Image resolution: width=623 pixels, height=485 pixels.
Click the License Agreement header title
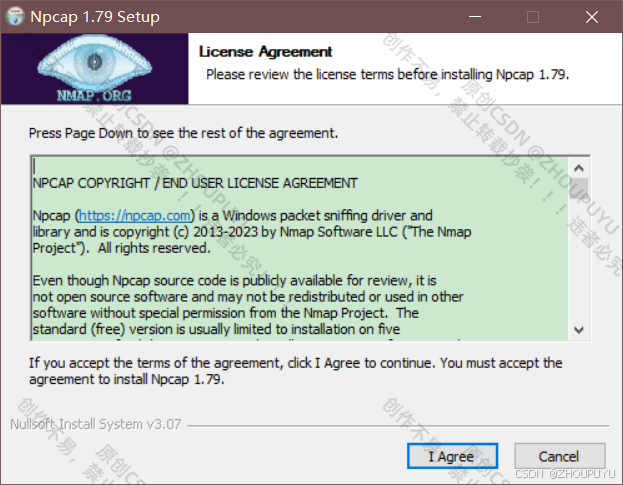pos(265,52)
